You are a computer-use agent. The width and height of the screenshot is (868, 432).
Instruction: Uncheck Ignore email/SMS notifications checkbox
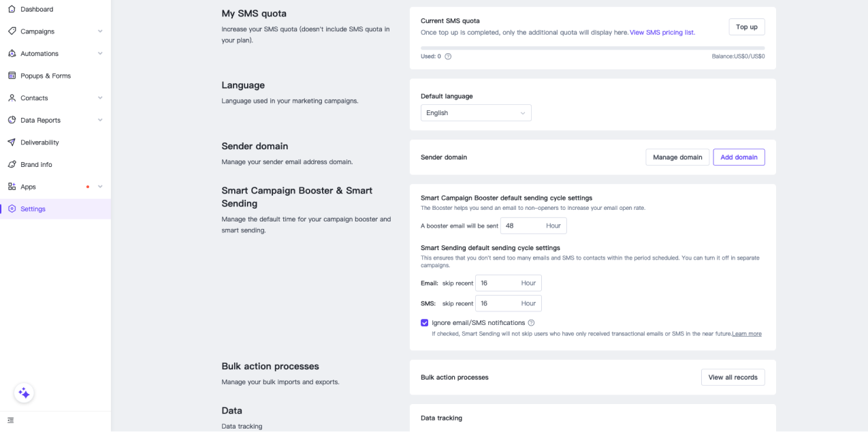click(x=425, y=323)
